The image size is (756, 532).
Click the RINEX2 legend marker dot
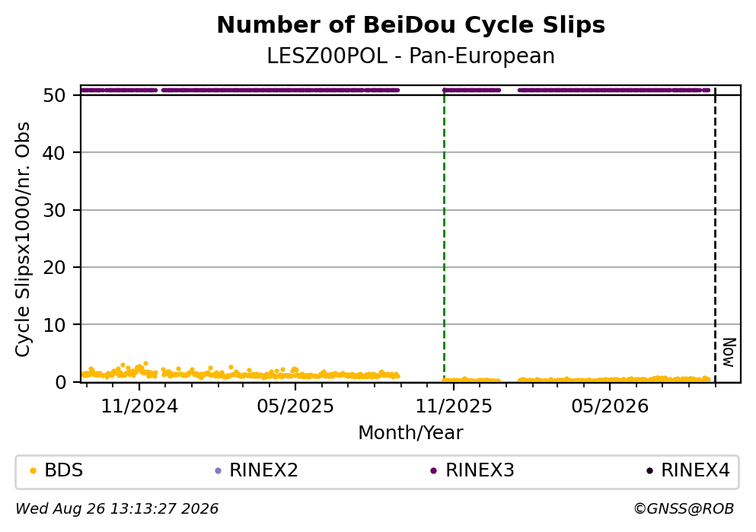pyautogui.click(x=218, y=471)
